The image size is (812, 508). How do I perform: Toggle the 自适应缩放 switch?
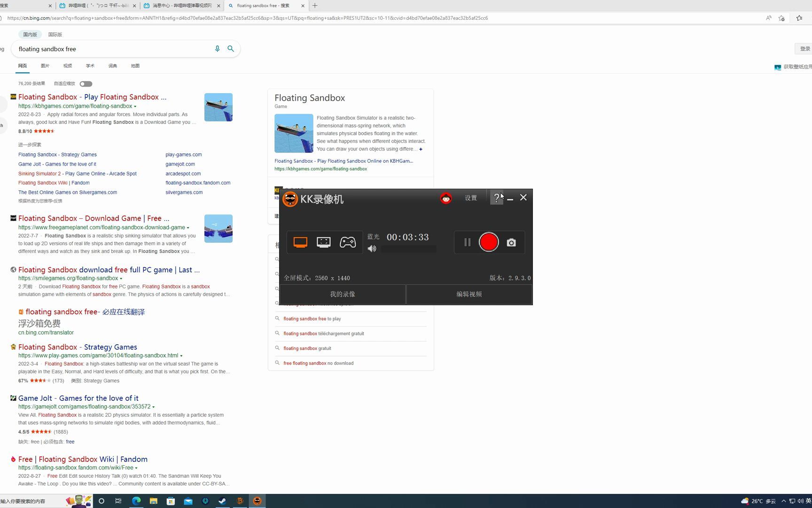pos(86,84)
